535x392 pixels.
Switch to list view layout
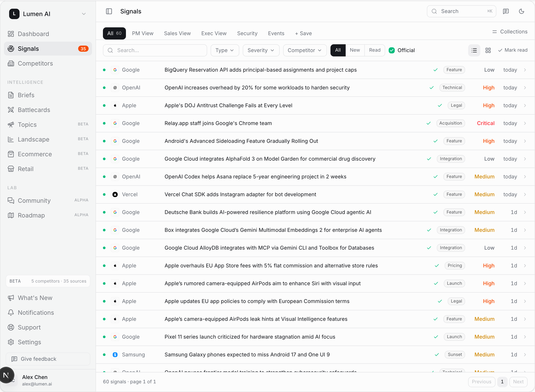[x=474, y=50]
